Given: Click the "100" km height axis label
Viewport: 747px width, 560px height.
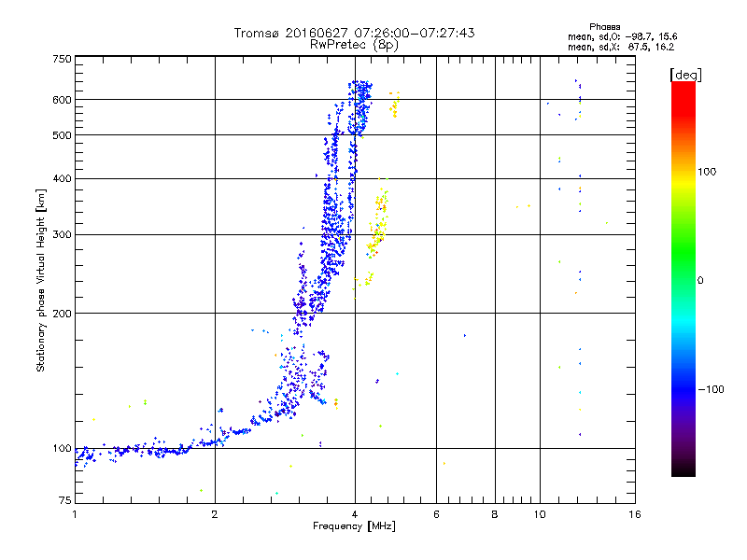Looking at the screenshot, I should coord(62,449).
